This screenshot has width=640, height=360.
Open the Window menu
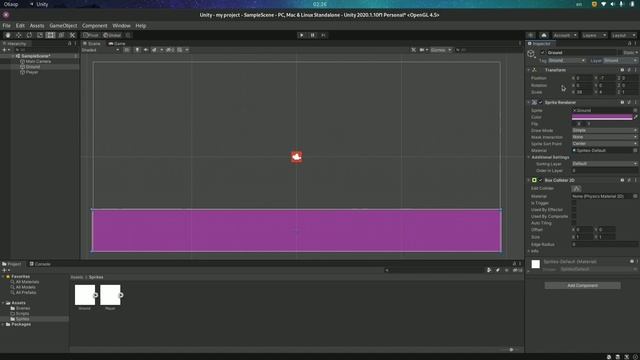pos(121,26)
